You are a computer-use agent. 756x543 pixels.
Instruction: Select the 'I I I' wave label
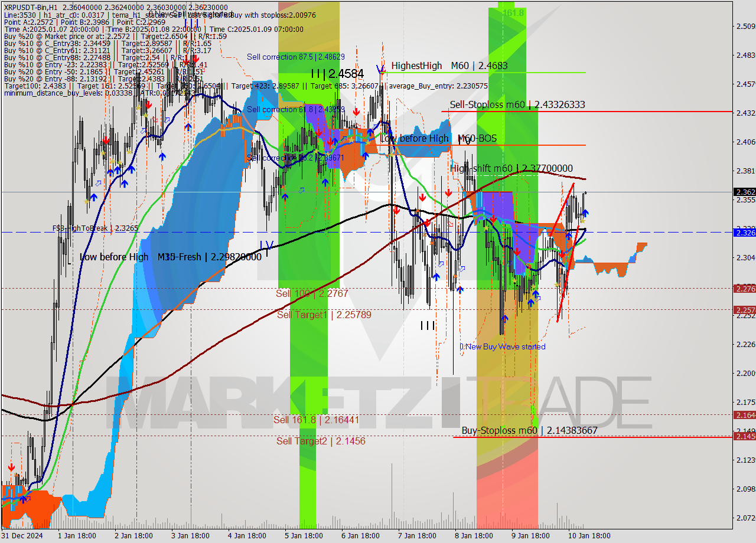tap(428, 325)
